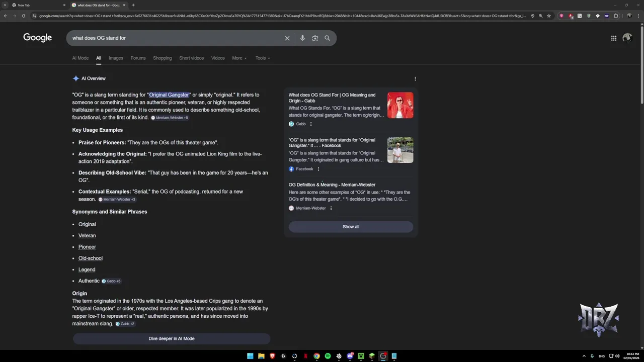
Task: Switch to the New Tab browser tab
Action: 34,5
